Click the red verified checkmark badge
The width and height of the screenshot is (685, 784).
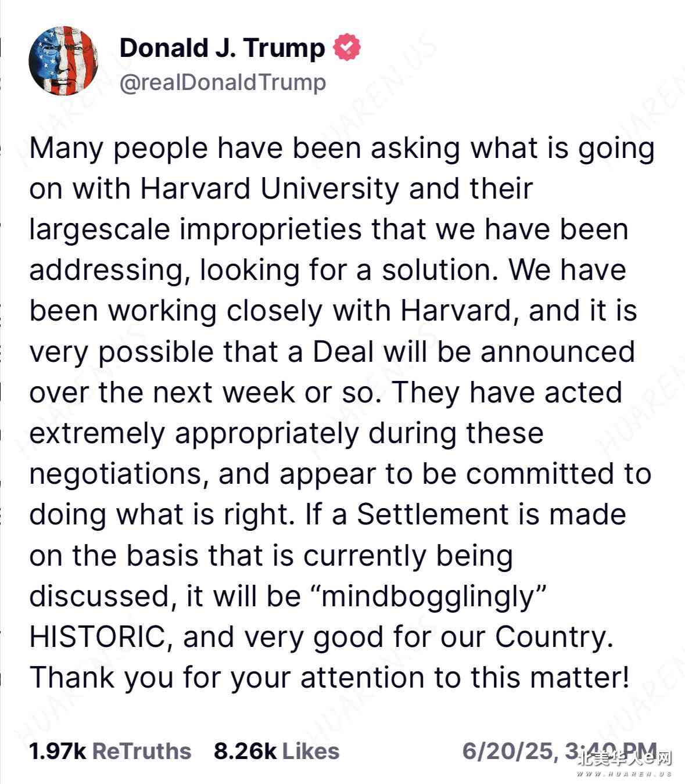(347, 47)
